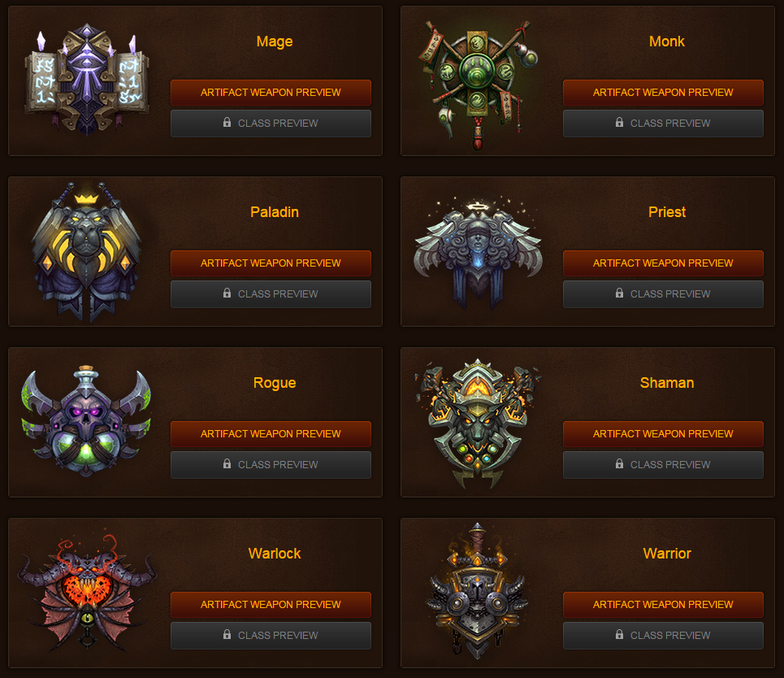The width and height of the screenshot is (784, 678).
Task: View Paladin Artifact Weapon Preview
Action: click(x=271, y=263)
